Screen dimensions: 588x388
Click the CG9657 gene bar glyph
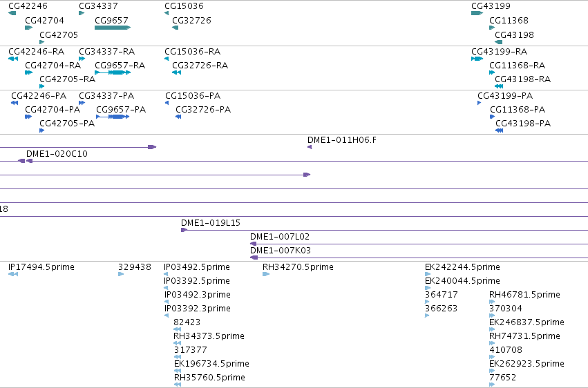[113, 28]
